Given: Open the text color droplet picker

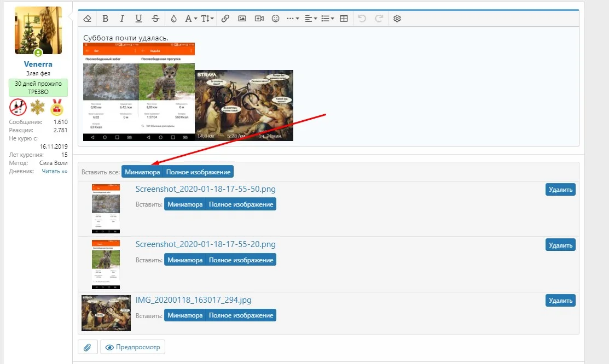Looking at the screenshot, I should (173, 18).
